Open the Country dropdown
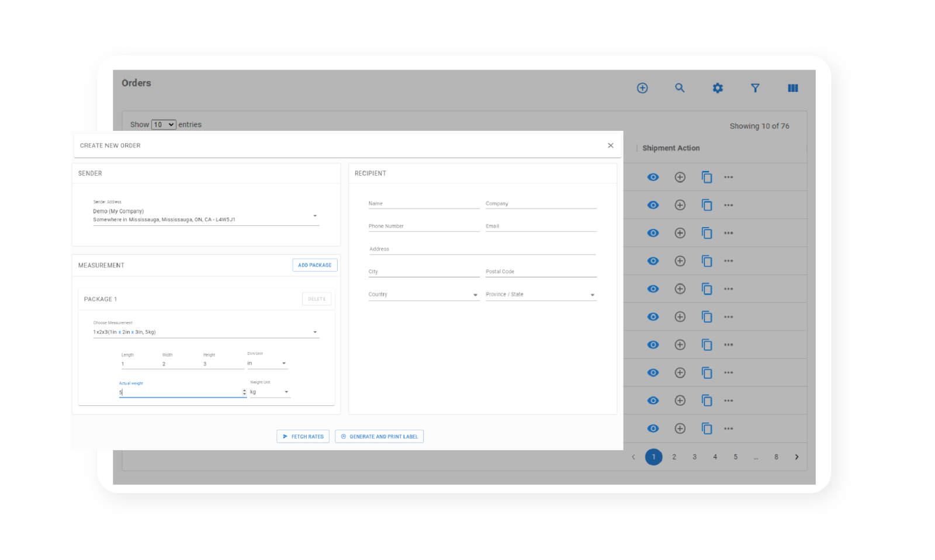 [424, 295]
